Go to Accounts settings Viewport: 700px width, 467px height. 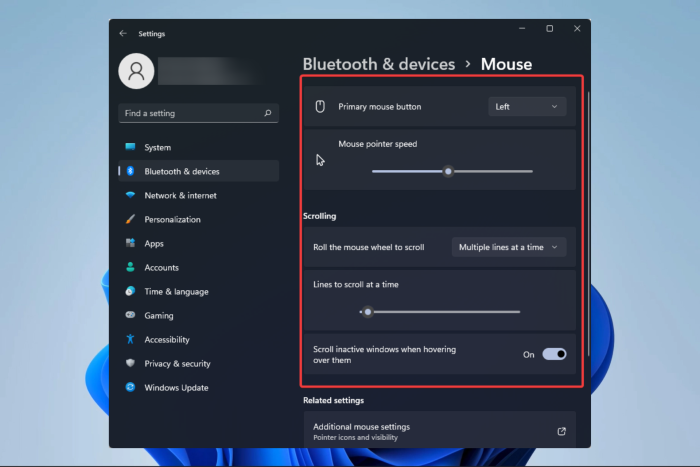tap(199, 267)
